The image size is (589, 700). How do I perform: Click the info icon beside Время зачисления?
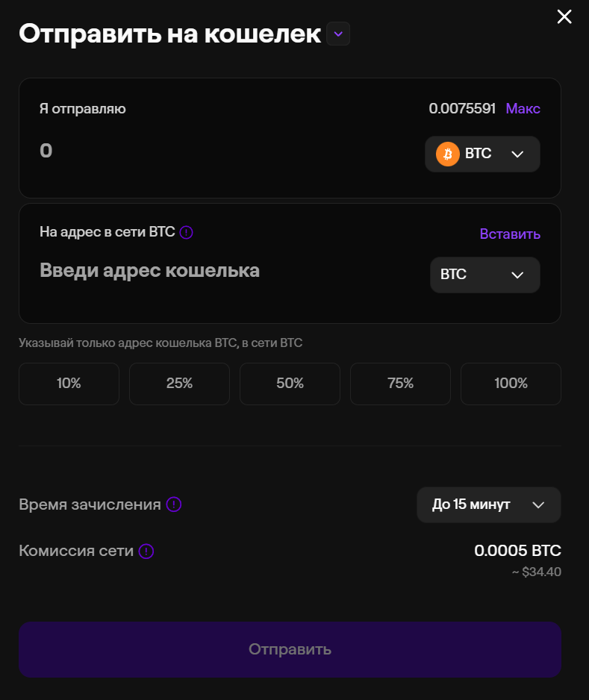coord(174,504)
